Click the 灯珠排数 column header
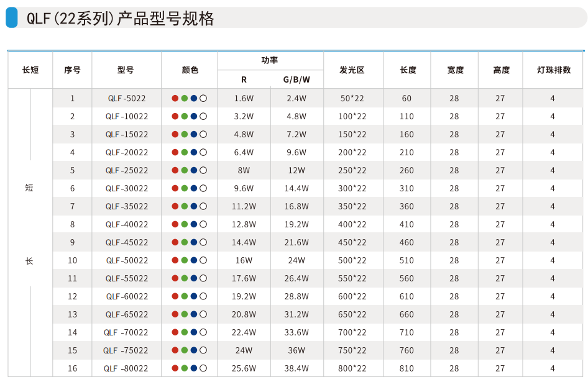 (x=553, y=70)
